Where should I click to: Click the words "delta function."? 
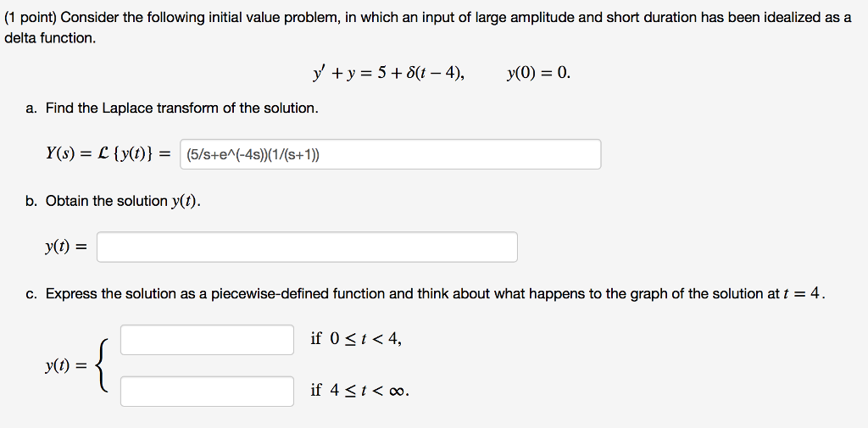pyautogui.click(x=50, y=38)
